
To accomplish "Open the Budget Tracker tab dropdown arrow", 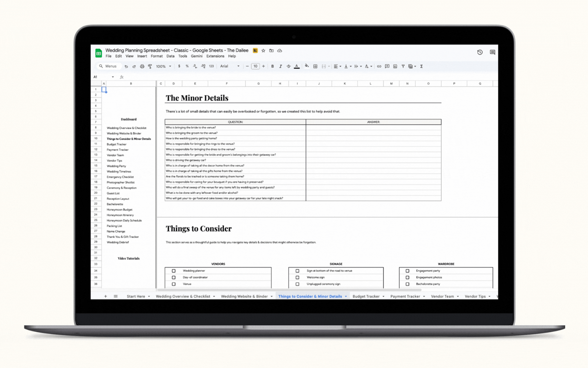I will click(383, 297).
